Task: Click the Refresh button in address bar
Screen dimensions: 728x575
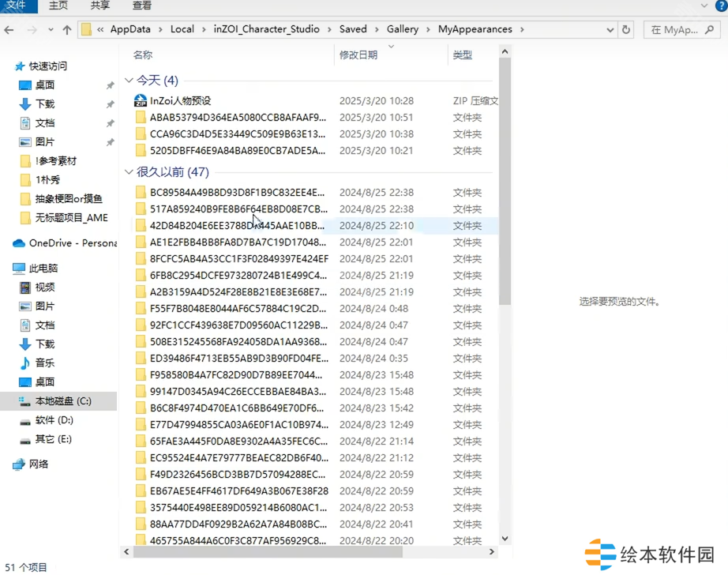Action: (627, 29)
